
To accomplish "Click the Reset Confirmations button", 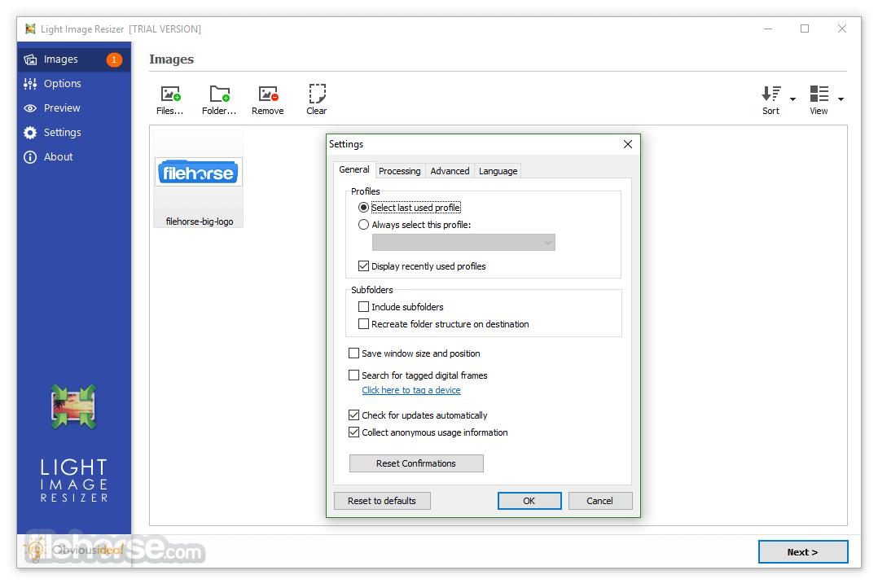I will coord(416,463).
